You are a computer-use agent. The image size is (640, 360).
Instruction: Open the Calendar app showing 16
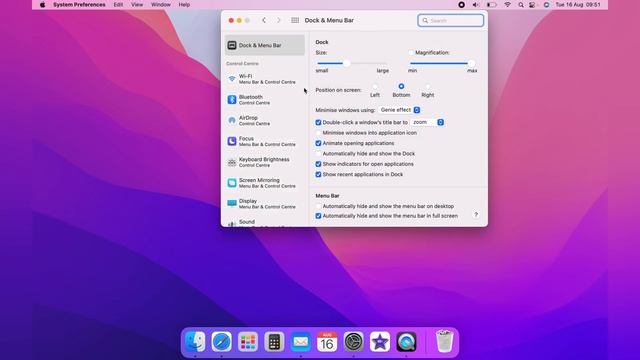(x=327, y=342)
